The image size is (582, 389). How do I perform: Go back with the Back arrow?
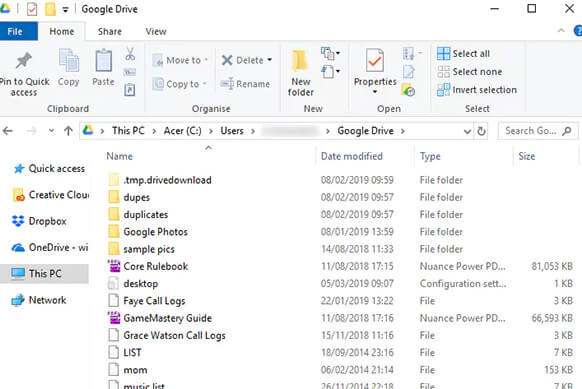tap(8, 131)
